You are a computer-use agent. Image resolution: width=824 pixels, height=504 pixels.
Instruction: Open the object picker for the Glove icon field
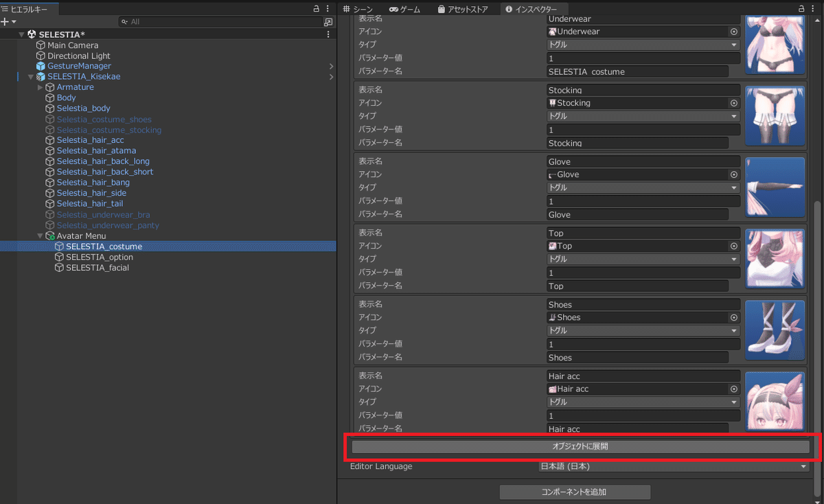pos(733,174)
